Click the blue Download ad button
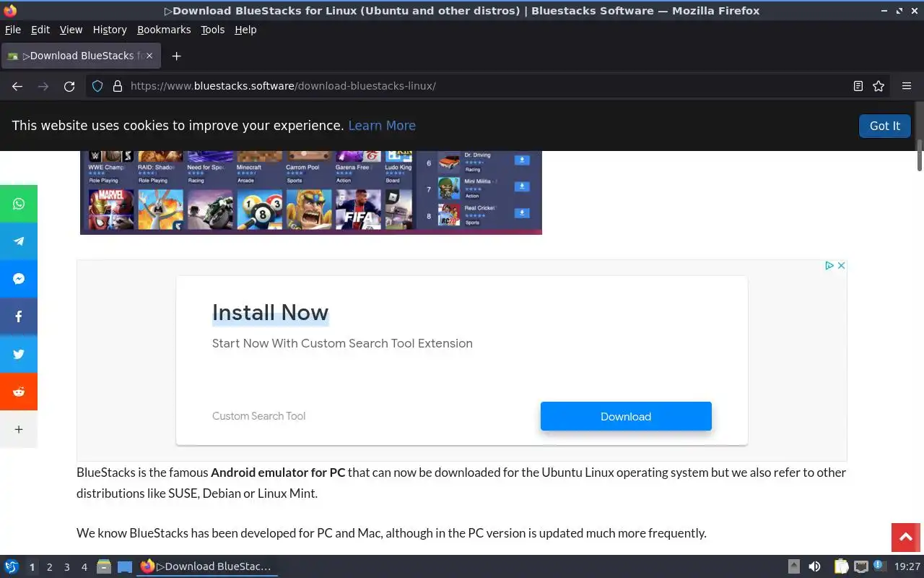The width and height of the screenshot is (924, 578). coord(626,416)
